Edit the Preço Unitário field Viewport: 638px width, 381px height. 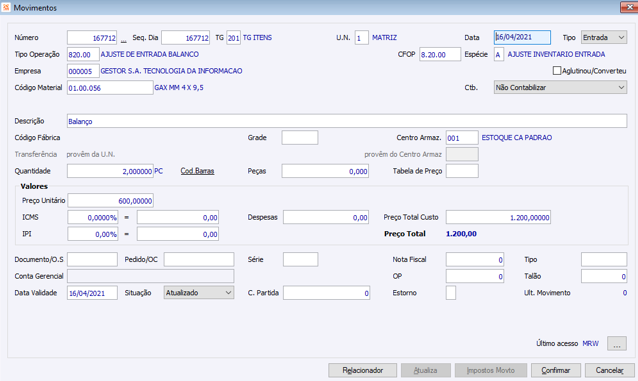tap(111, 200)
